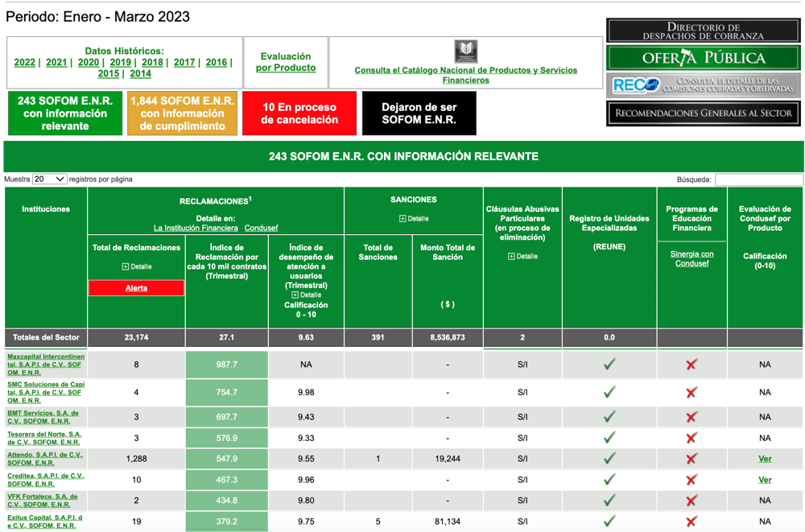Open Attendo S.A.P.I. institution link
The width and height of the screenshot is (805, 532).
(45, 459)
